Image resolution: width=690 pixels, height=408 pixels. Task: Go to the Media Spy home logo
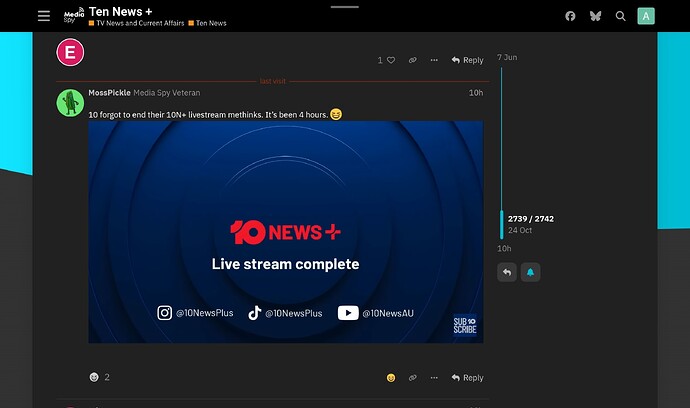click(73, 15)
